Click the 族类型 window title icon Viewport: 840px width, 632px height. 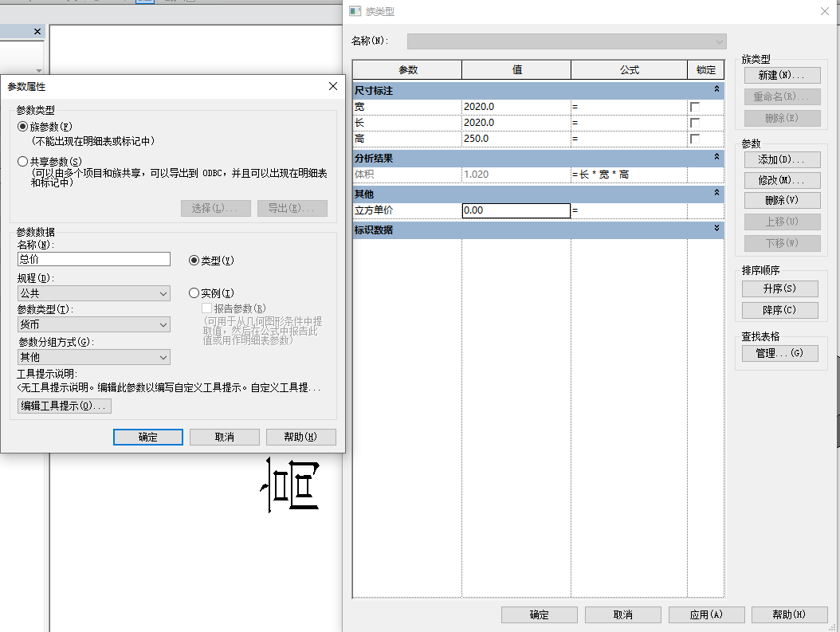point(355,11)
